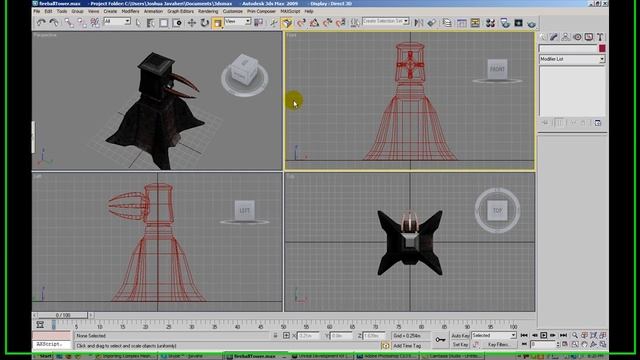Screen dimensions: 640x360
Task: Click the object color swatch in the command panel
Action: tap(602, 49)
